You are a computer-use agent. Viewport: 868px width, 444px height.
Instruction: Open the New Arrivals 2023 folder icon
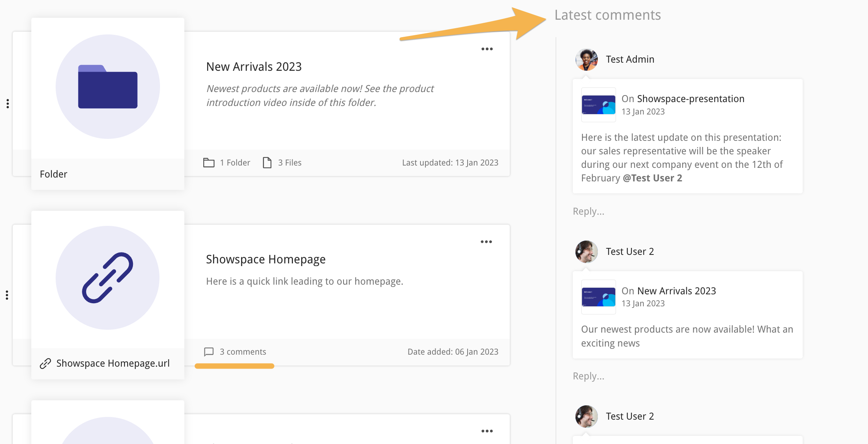[x=107, y=87]
